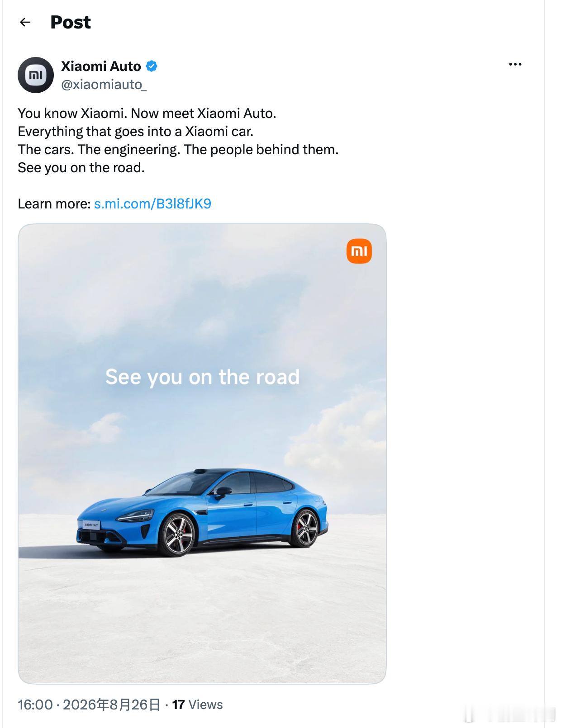Go back using the left arrow icon
The image size is (561, 728).
pyautogui.click(x=25, y=22)
